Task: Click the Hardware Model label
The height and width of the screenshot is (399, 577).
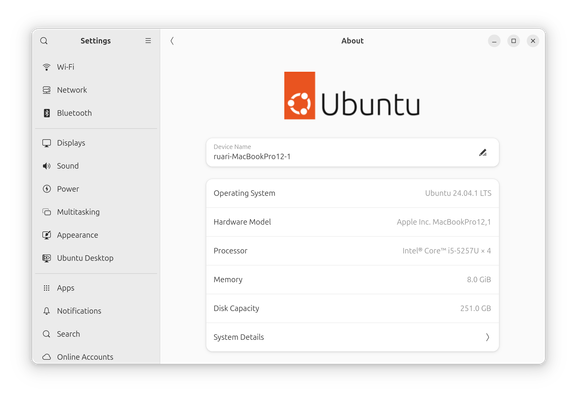Action: (242, 222)
